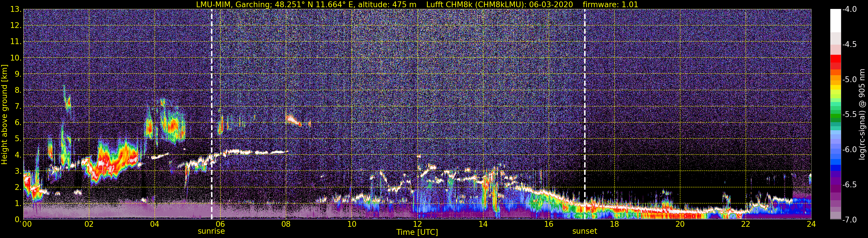Click the 'Time [UTC]' axis label
The height and width of the screenshot is (238, 868).
(417, 232)
